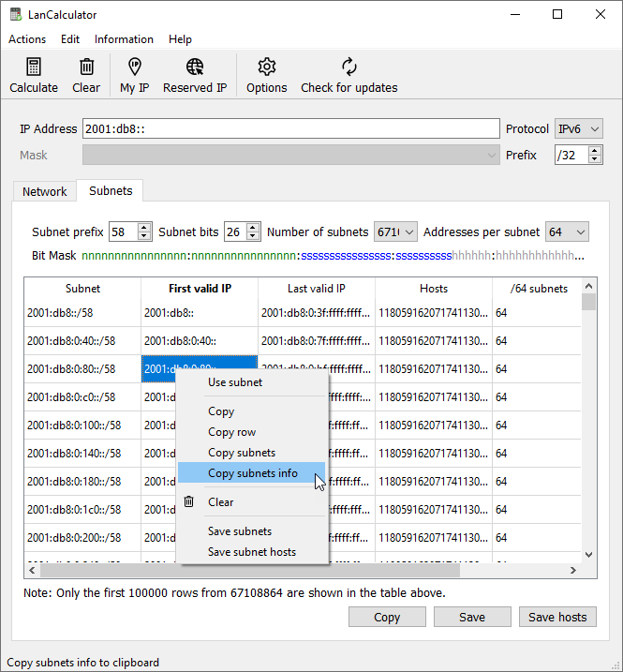Select subnet cell 2001:db8:0:1c0::/58
Screen dimensions: 623x672
(82, 509)
